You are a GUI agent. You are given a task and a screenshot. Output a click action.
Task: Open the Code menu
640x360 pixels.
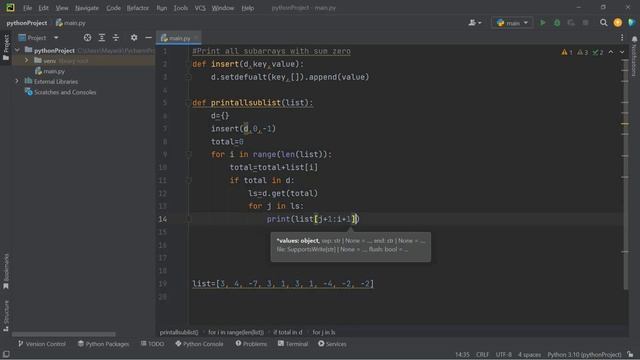click(x=113, y=8)
